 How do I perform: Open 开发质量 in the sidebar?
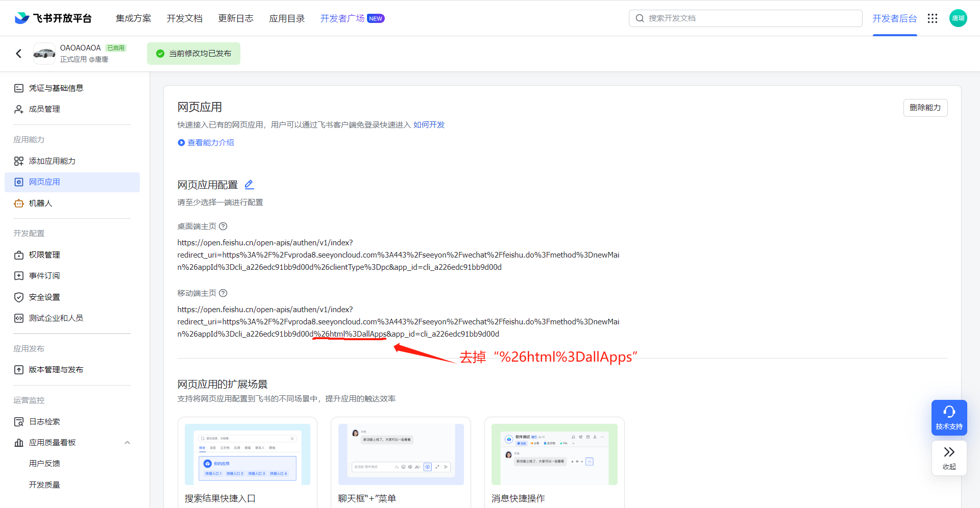[44, 485]
